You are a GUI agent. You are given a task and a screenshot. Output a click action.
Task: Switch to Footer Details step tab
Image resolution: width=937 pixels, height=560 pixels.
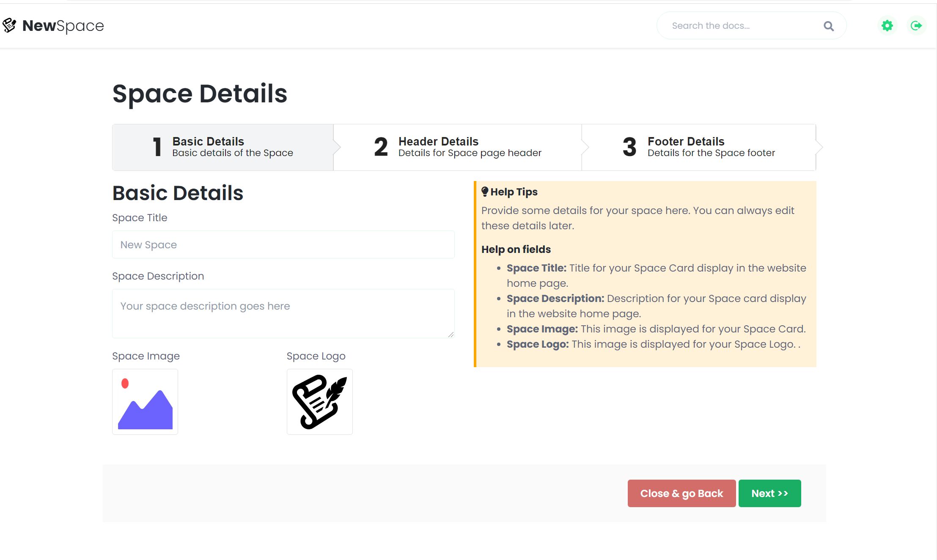(699, 147)
